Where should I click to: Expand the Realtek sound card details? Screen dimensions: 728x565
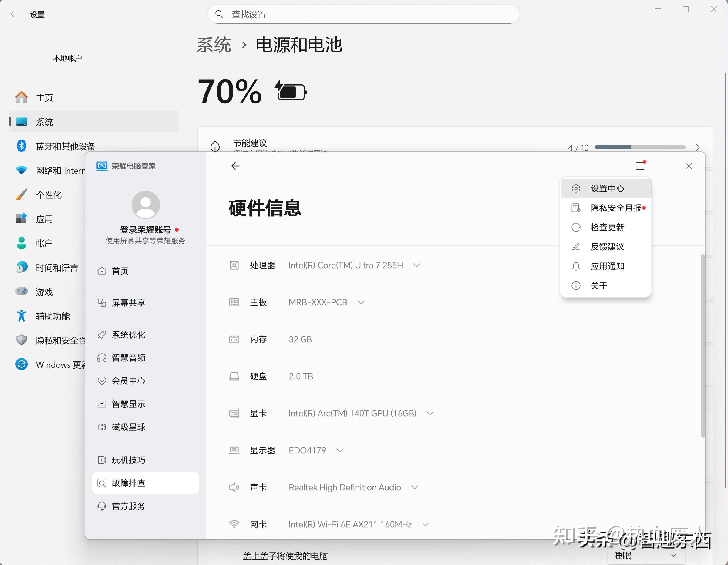tap(415, 487)
